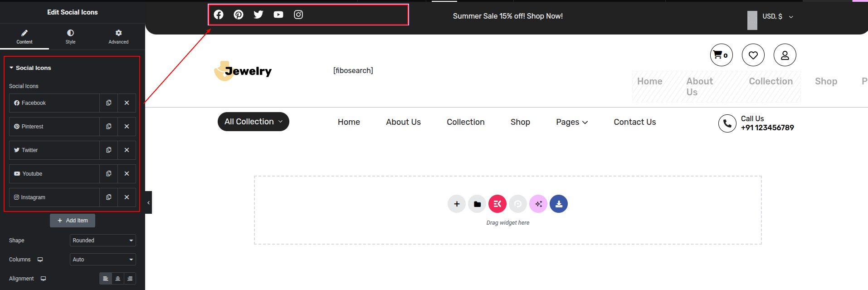Remove the Youtube social icon item

click(127, 174)
